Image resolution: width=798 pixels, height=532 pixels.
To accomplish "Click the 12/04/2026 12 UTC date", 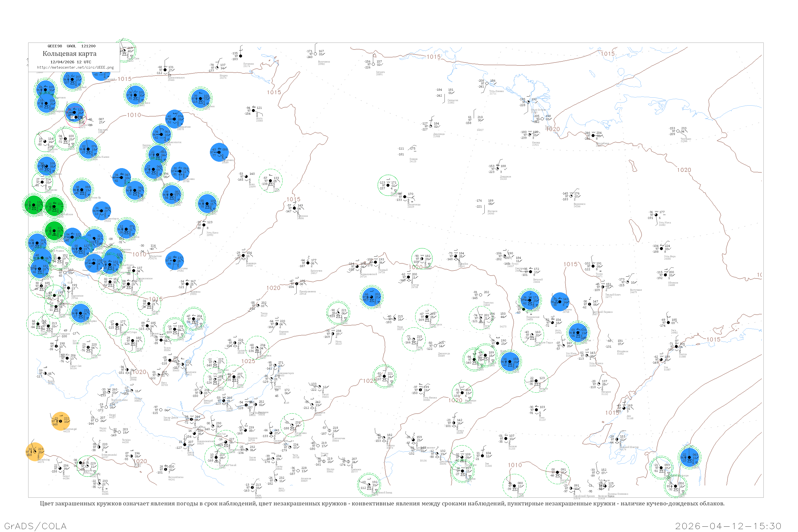I will tap(70, 62).
